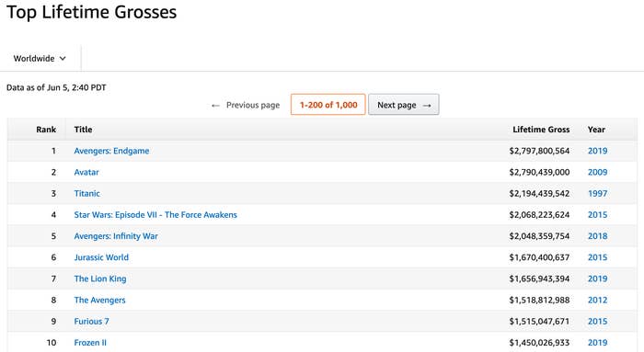The width and height of the screenshot is (644, 352).
Task: Click the Next page button
Action: (x=403, y=105)
